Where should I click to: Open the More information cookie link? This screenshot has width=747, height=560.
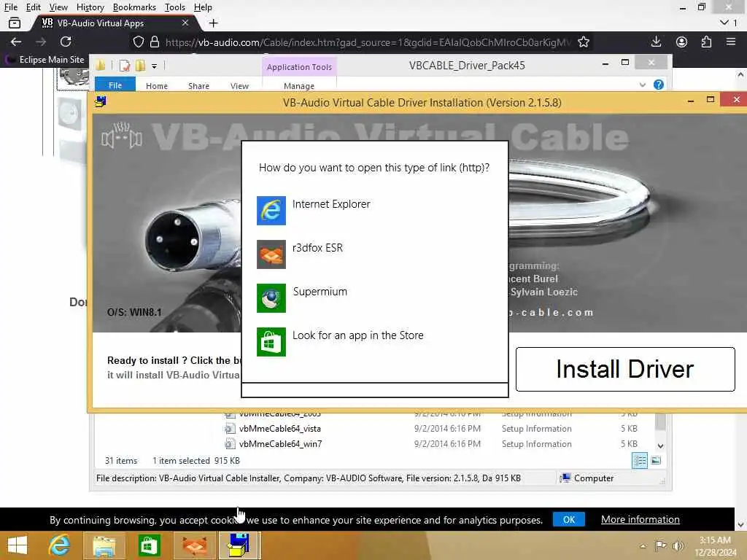click(x=640, y=519)
